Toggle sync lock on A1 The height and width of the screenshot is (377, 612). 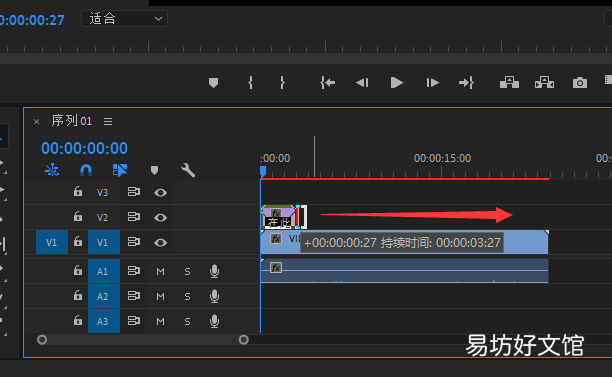(x=133, y=270)
